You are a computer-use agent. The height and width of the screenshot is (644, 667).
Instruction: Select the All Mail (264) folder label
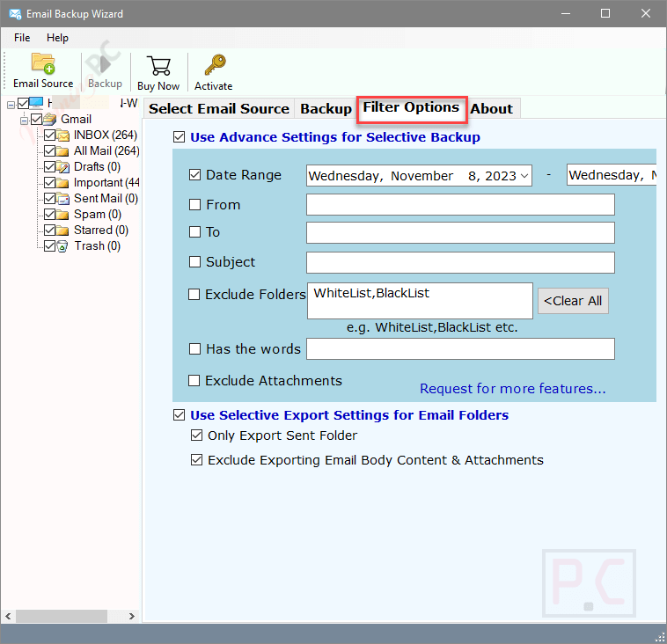click(106, 151)
